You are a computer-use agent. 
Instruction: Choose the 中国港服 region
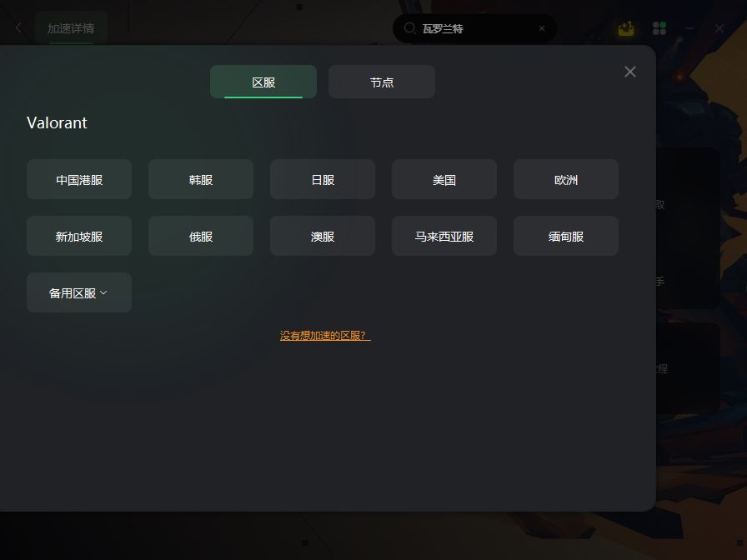[x=79, y=179]
